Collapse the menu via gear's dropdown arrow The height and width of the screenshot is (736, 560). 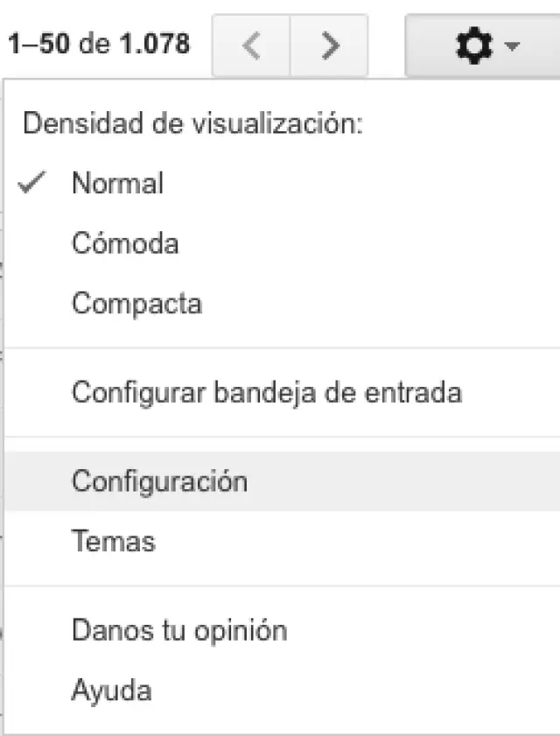coord(512,46)
